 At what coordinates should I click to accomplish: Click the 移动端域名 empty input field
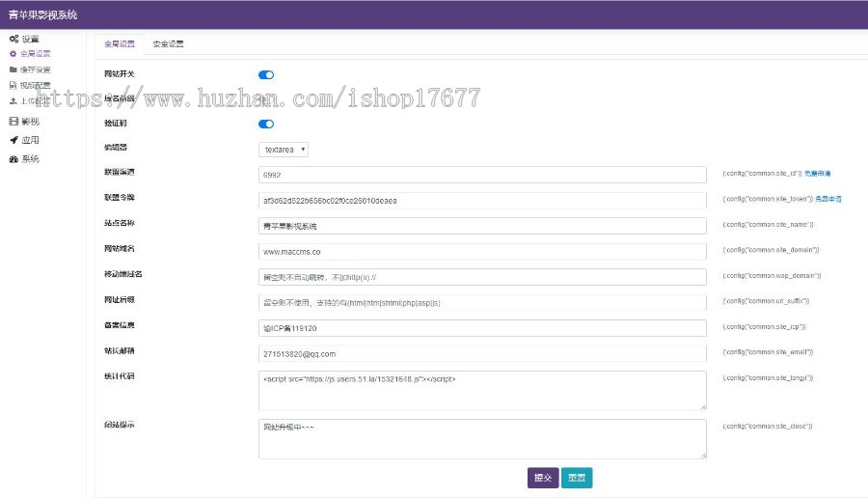(482, 277)
